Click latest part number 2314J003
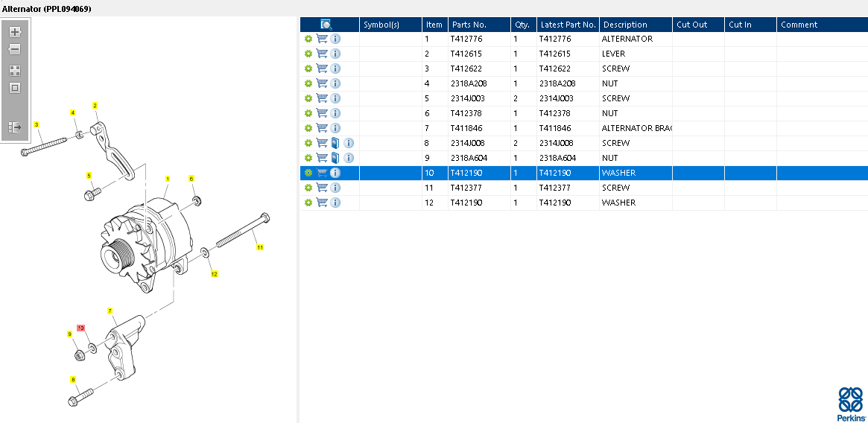 coord(557,98)
